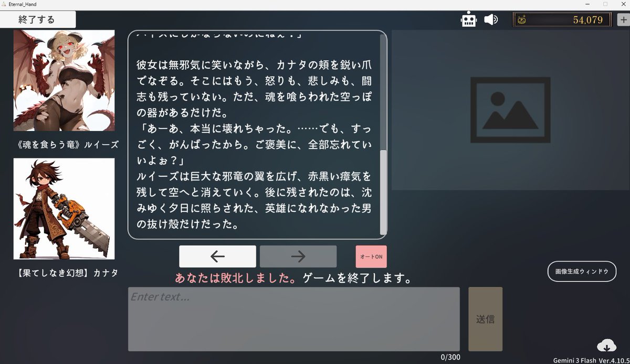This screenshot has width=630, height=364.
Task: Click the story text paragraph about ルイーズ
Action: pos(254,200)
